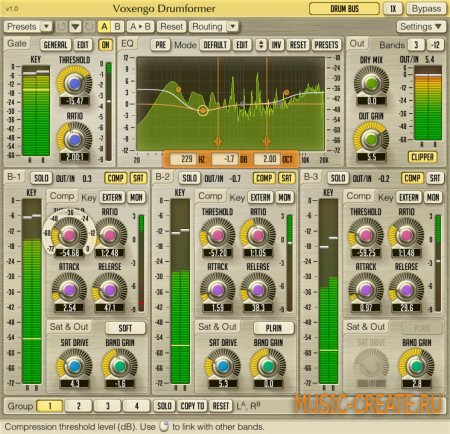Open the Presets dropdown arrow
This screenshot has height=434, width=450.
(x=47, y=27)
